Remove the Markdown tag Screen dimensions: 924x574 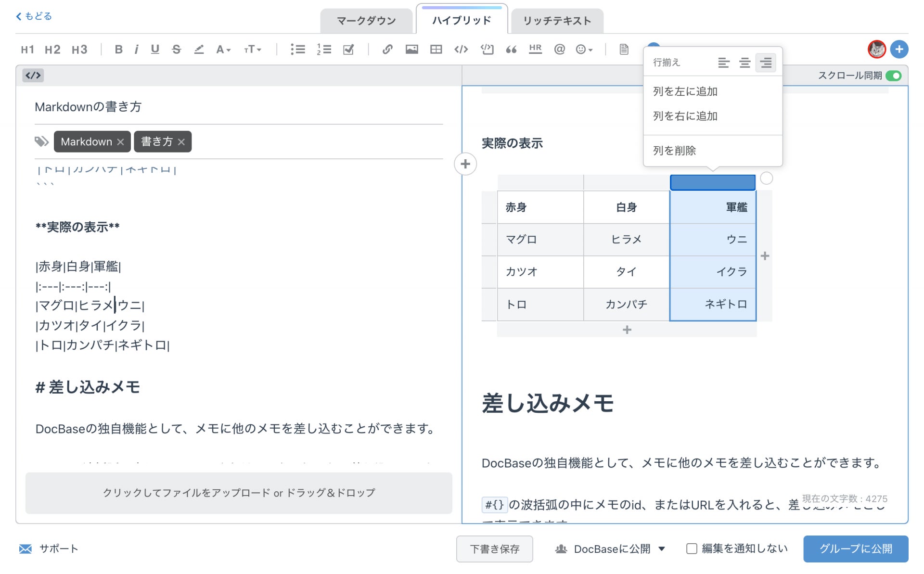[x=121, y=142]
